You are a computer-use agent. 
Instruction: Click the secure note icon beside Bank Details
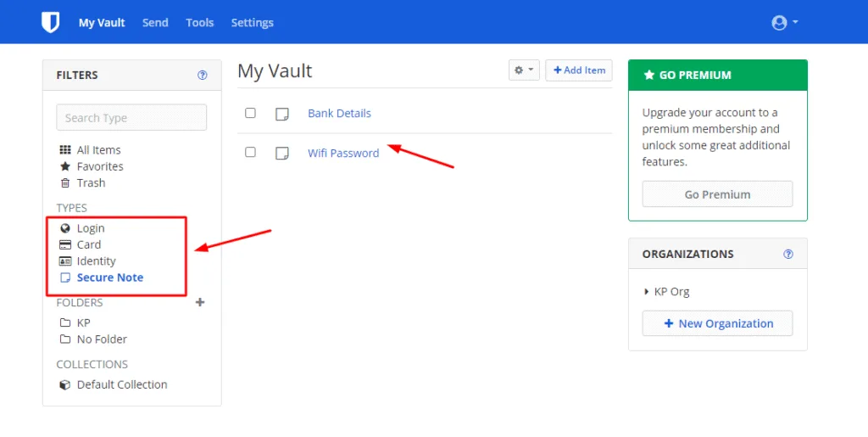282,114
